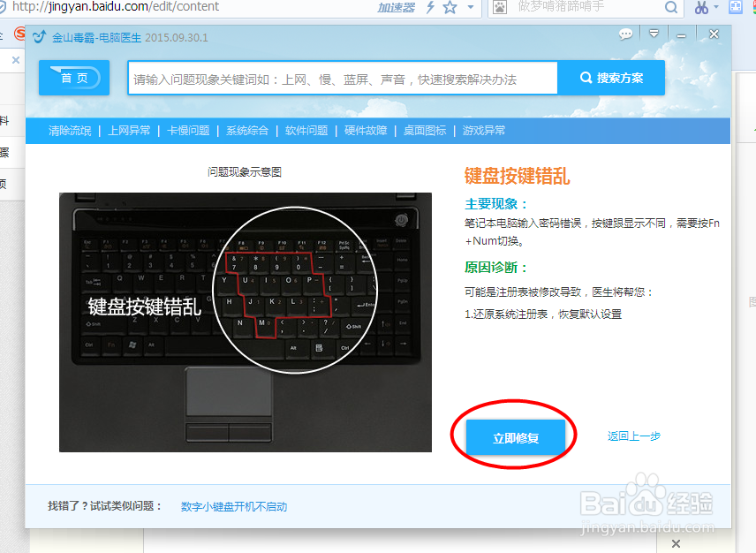Image resolution: width=756 pixels, height=553 pixels.
Task: Click the keyboard problem illustration image
Action: pos(245,322)
